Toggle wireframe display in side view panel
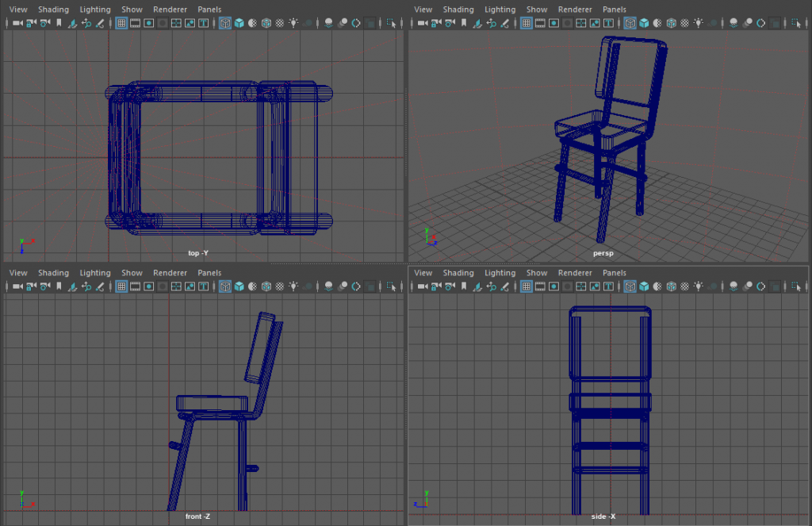This screenshot has width=812, height=526. tap(630, 286)
